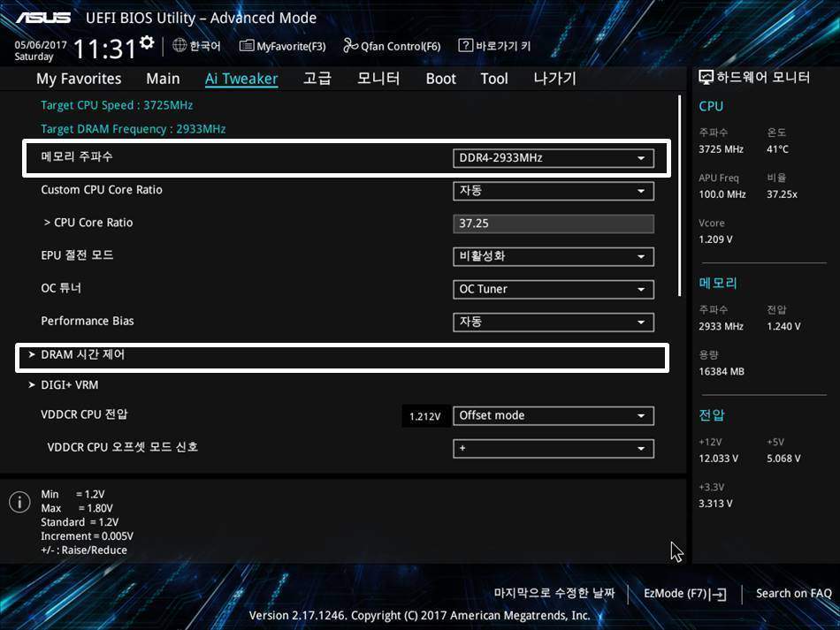Open the EPU 절전 모드 dropdown
Viewport: 840px width, 630px height.
(554, 256)
